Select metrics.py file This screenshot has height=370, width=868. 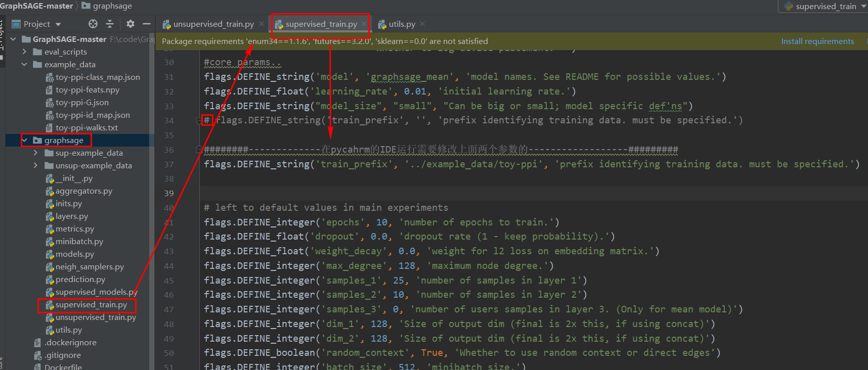(x=75, y=228)
